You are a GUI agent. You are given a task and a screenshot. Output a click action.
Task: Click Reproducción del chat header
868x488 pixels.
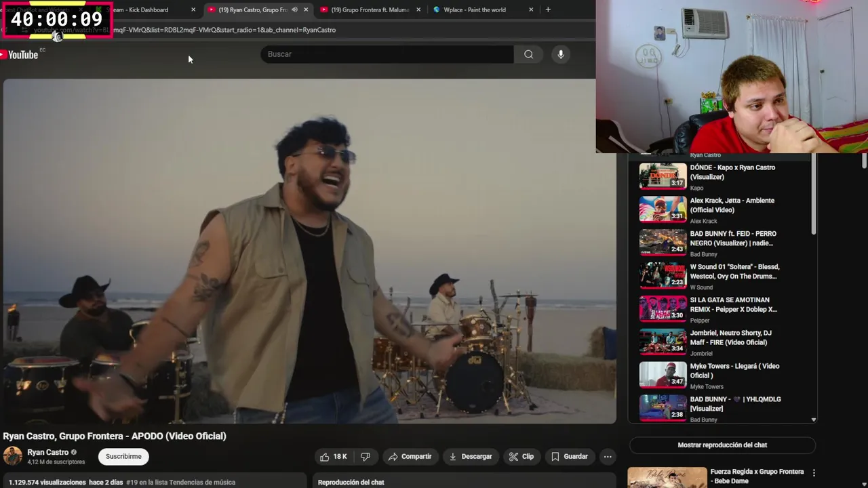[351, 483]
